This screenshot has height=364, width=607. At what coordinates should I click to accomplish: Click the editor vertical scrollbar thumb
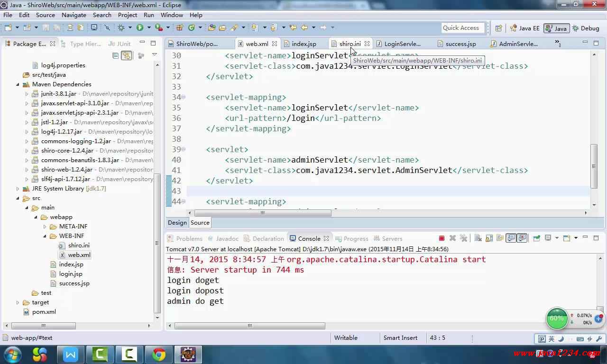[x=594, y=166]
